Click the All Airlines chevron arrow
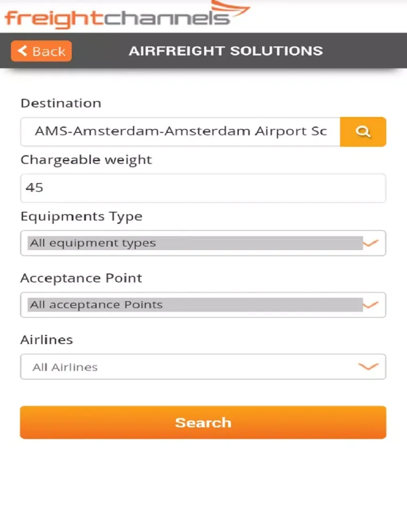 point(368,367)
